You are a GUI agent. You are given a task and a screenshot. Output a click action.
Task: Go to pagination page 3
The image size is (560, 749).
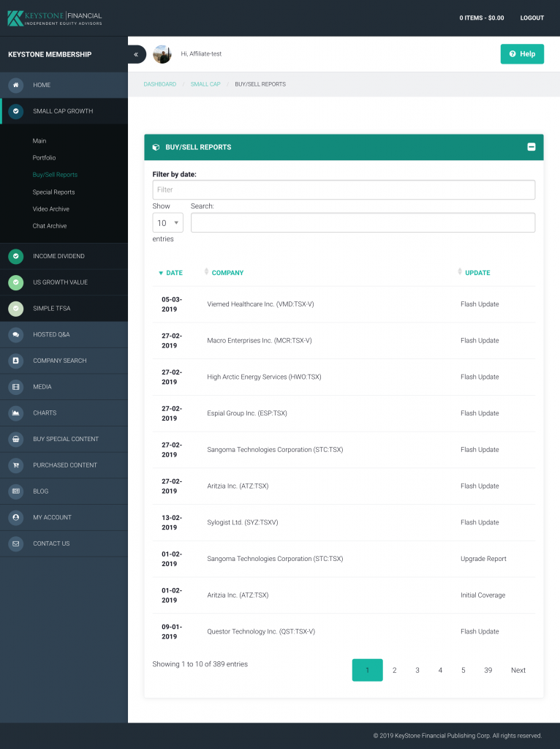pyautogui.click(x=417, y=671)
